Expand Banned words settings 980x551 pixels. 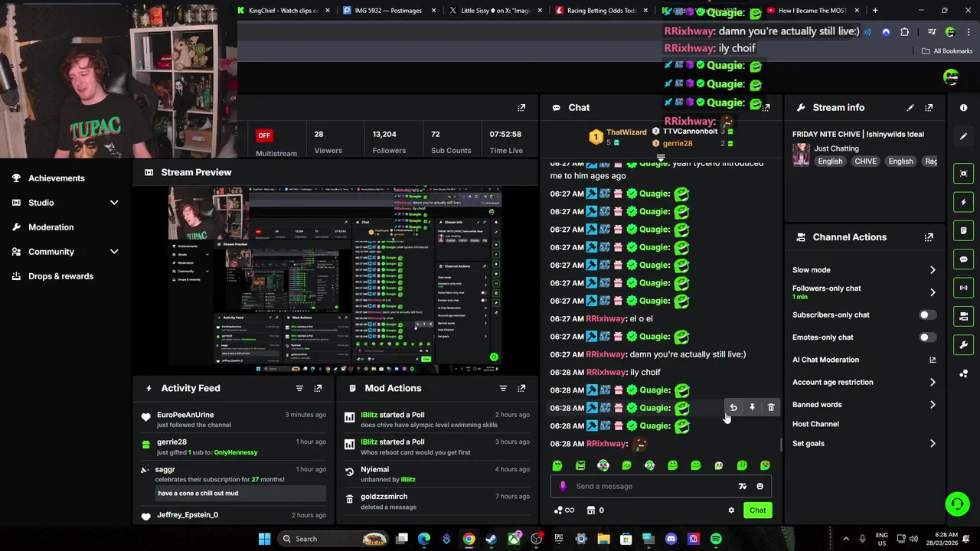[x=932, y=405]
